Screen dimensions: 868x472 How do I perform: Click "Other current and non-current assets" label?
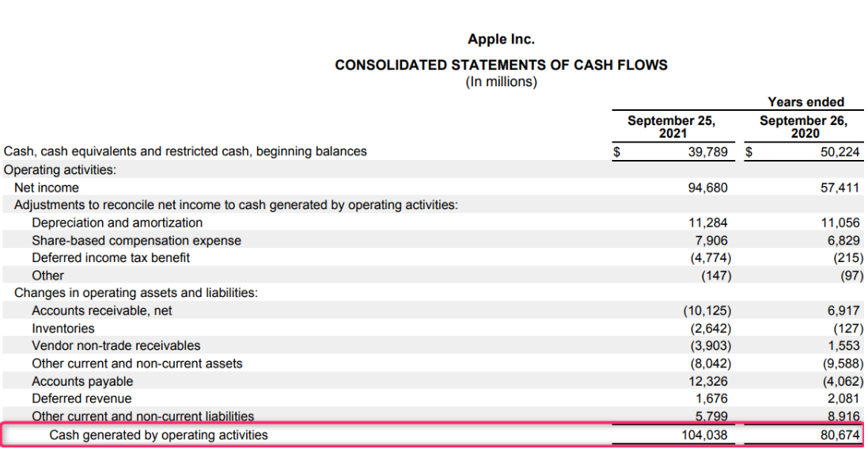[138, 364]
